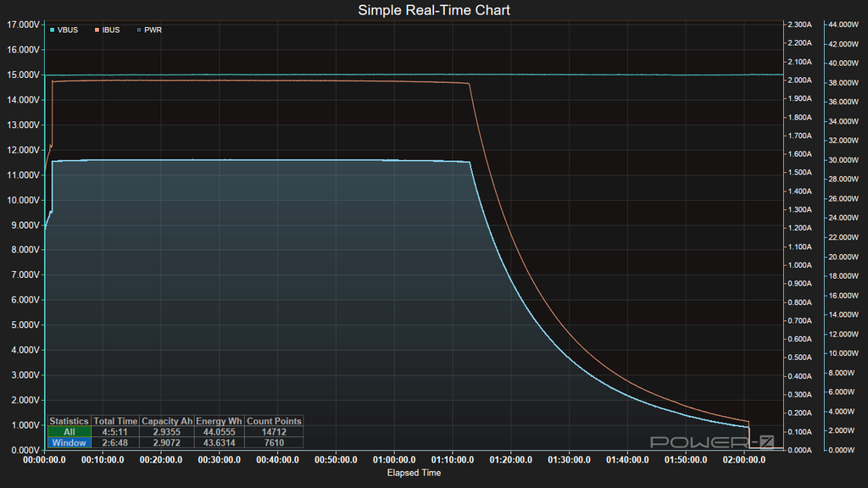Image resolution: width=868 pixels, height=488 pixels.
Task: Click the '1.000A' current axis label
Action: (x=800, y=265)
